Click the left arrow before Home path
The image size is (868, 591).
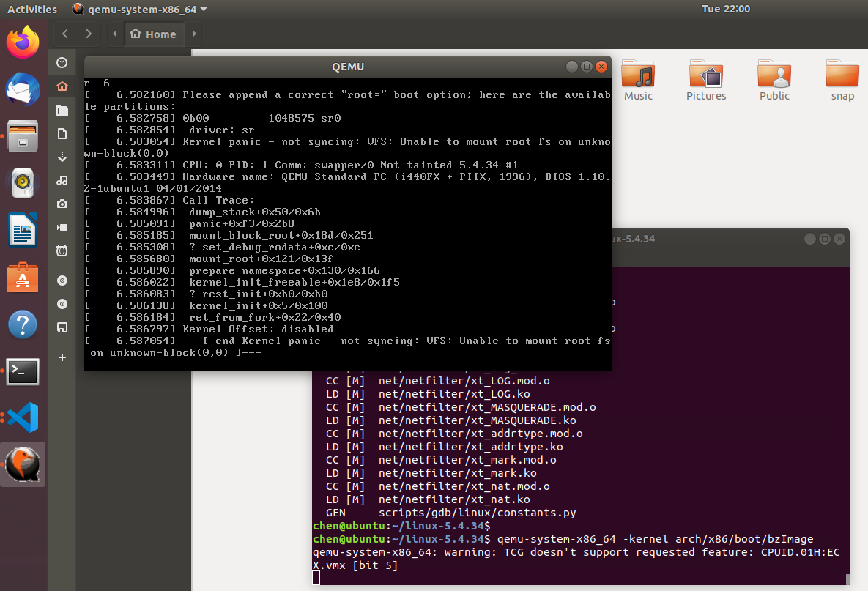pos(114,34)
